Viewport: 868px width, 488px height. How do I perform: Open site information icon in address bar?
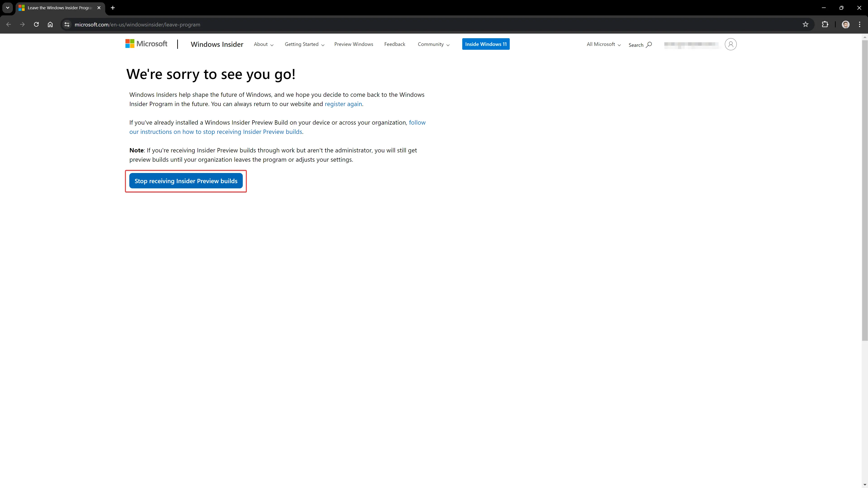[x=67, y=24]
